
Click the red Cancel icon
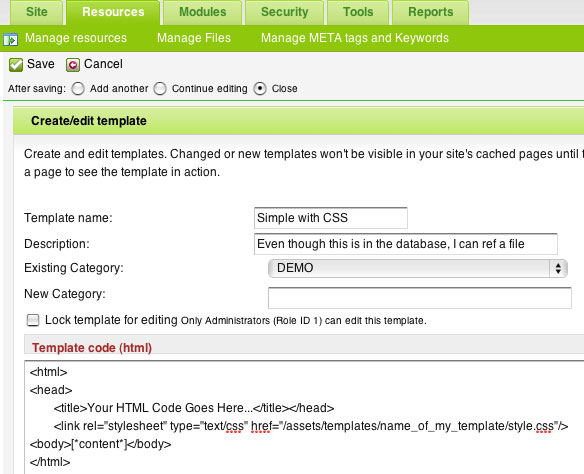(73, 65)
